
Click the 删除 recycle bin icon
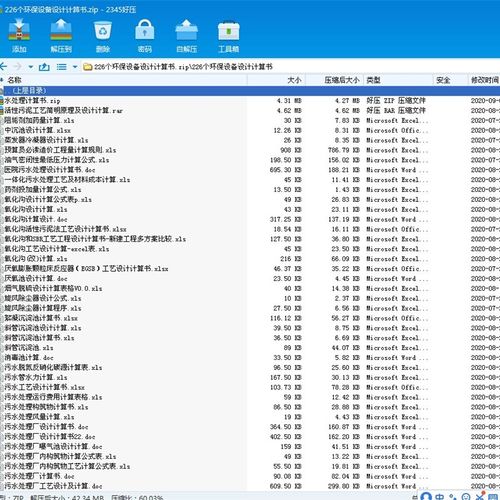pyautogui.click(x=103, y=31)
